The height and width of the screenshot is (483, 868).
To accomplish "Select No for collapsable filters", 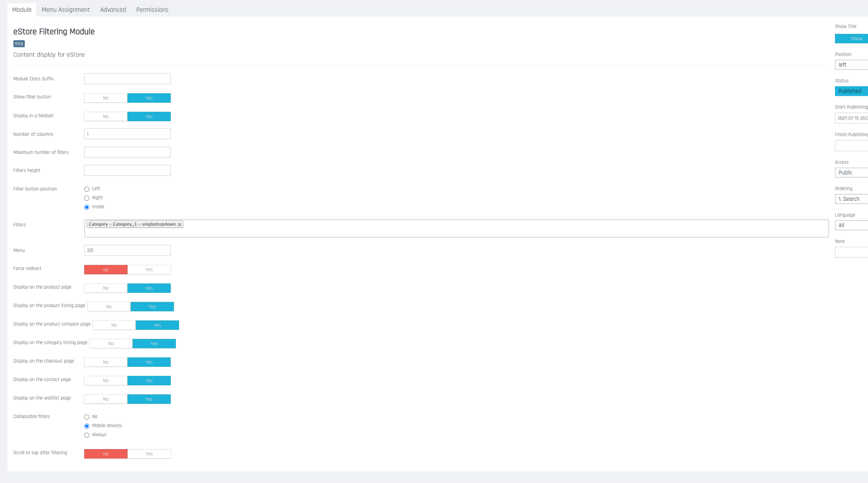I will (x=87, y=417).
